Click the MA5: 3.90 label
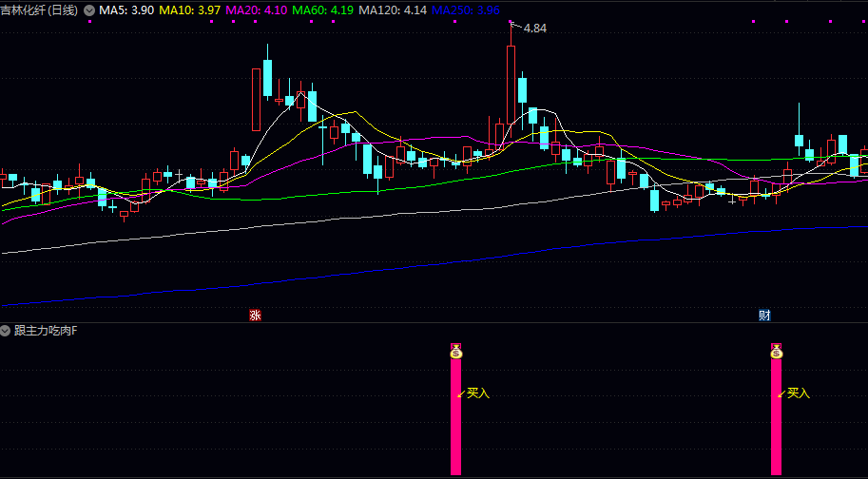868x479 pixels. point(126,10)
